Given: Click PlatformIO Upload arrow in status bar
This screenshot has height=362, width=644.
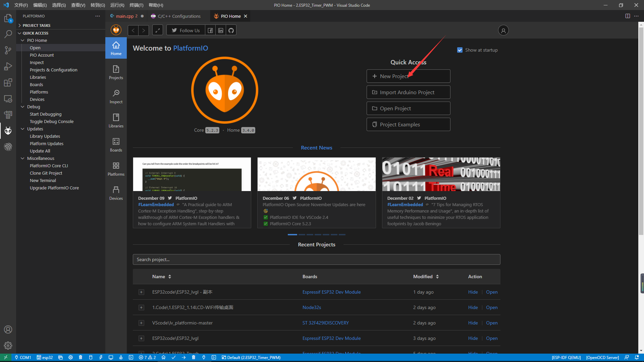Looking at the screenshot, I should (183, 357).
